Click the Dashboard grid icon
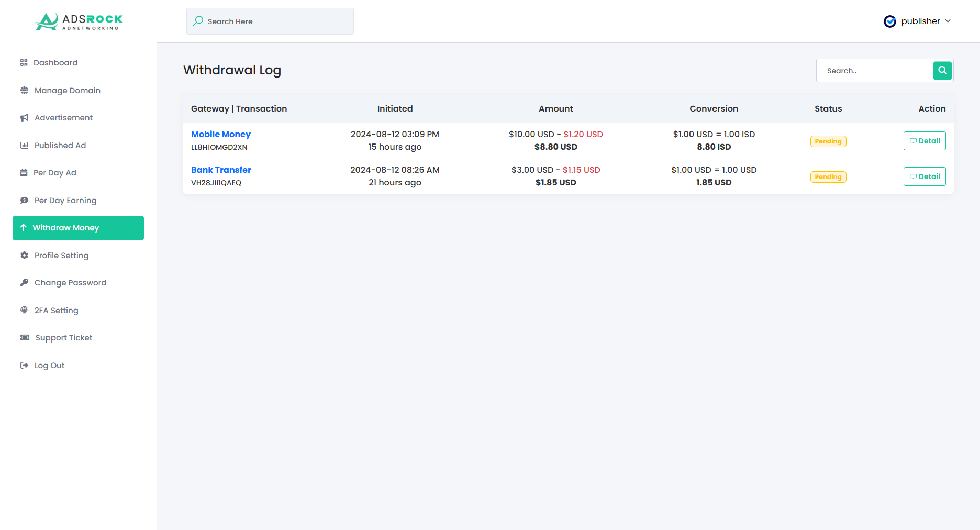The width and height of the screenshot is (980, 530). tap(24, 63)
